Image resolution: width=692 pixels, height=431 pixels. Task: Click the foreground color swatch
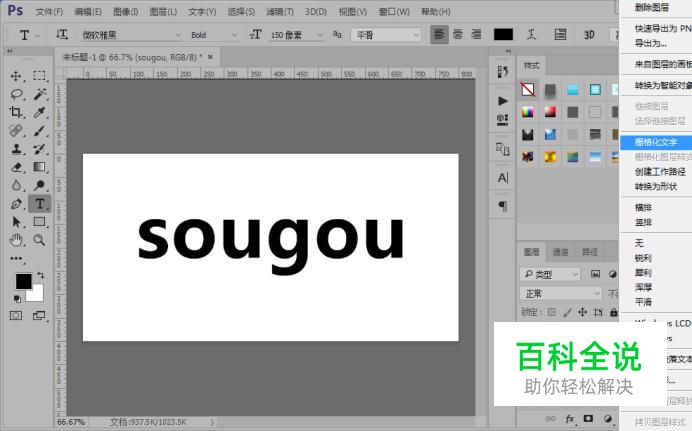(x=24, y=281)
